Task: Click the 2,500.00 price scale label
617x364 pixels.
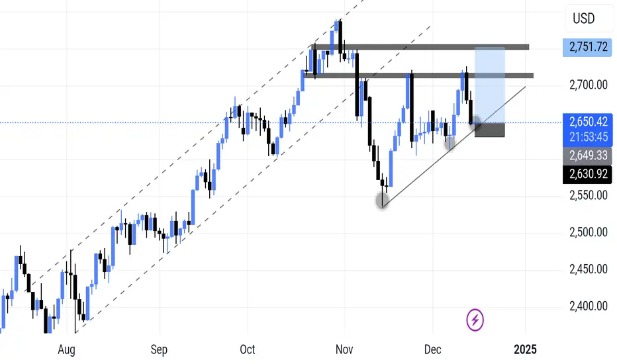Action: (x=589, y=232)
